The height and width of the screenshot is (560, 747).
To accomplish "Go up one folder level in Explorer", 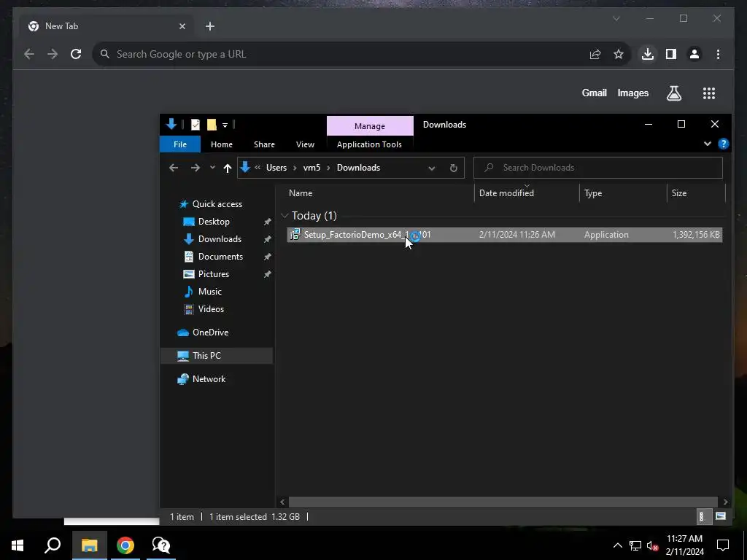I will 228,168.
